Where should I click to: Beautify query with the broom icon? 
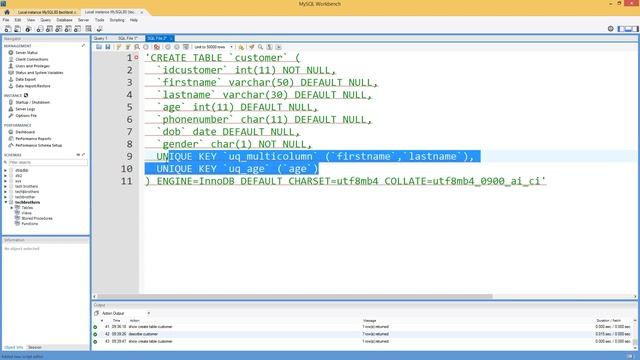252,47
